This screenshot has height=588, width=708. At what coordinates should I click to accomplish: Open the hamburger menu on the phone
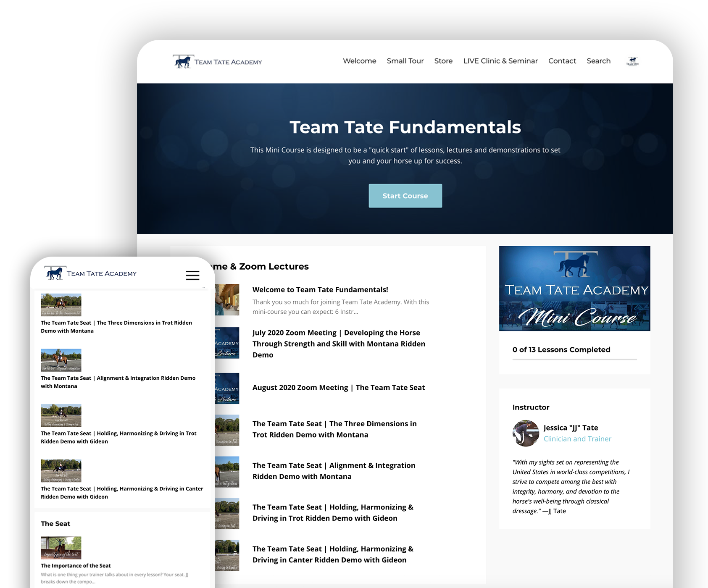coord(192,276)
